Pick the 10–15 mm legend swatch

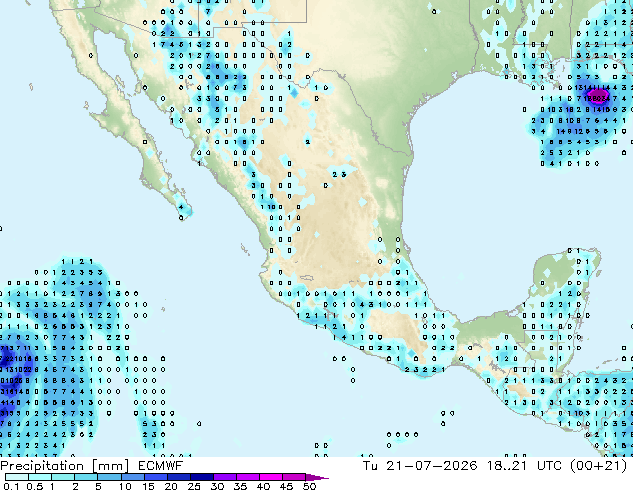132,477
